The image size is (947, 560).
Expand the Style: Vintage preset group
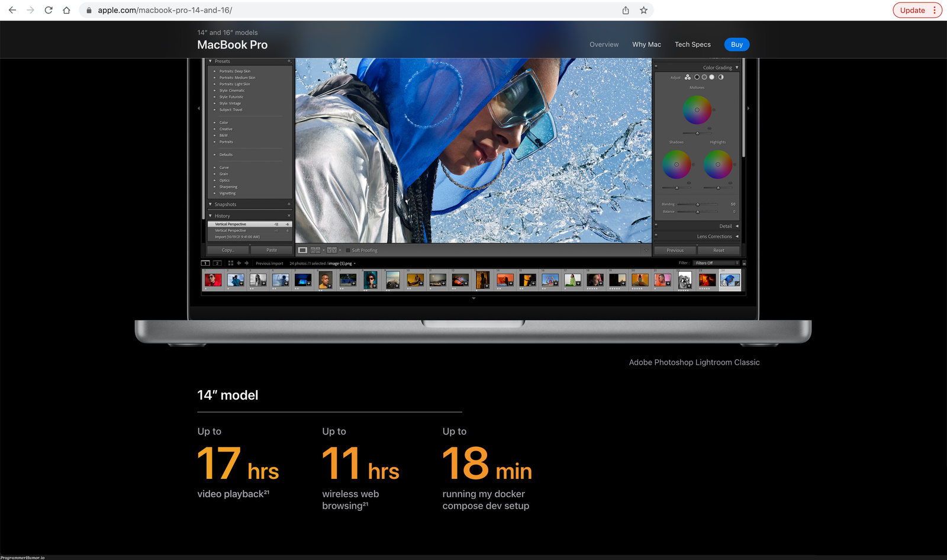pos(215,103)
